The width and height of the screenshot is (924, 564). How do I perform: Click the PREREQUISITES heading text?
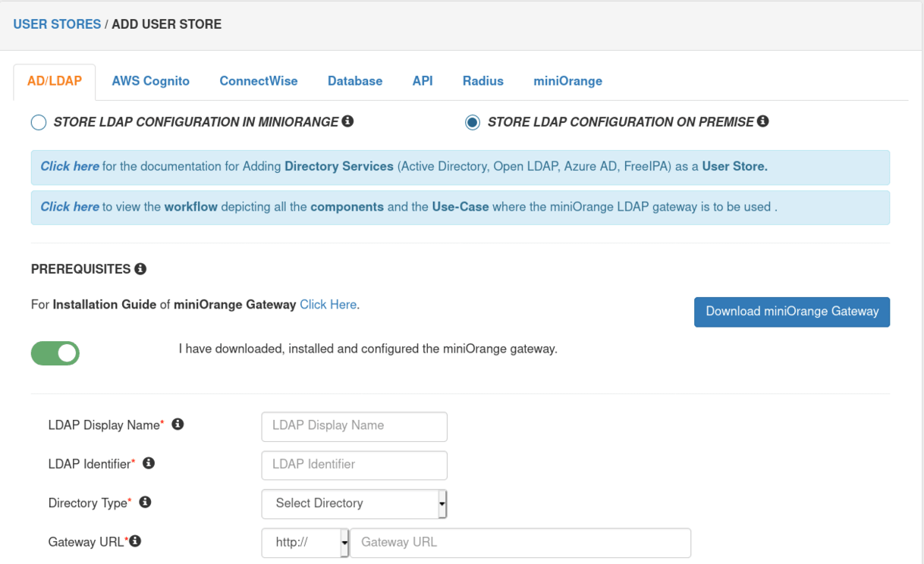point(81,269)
